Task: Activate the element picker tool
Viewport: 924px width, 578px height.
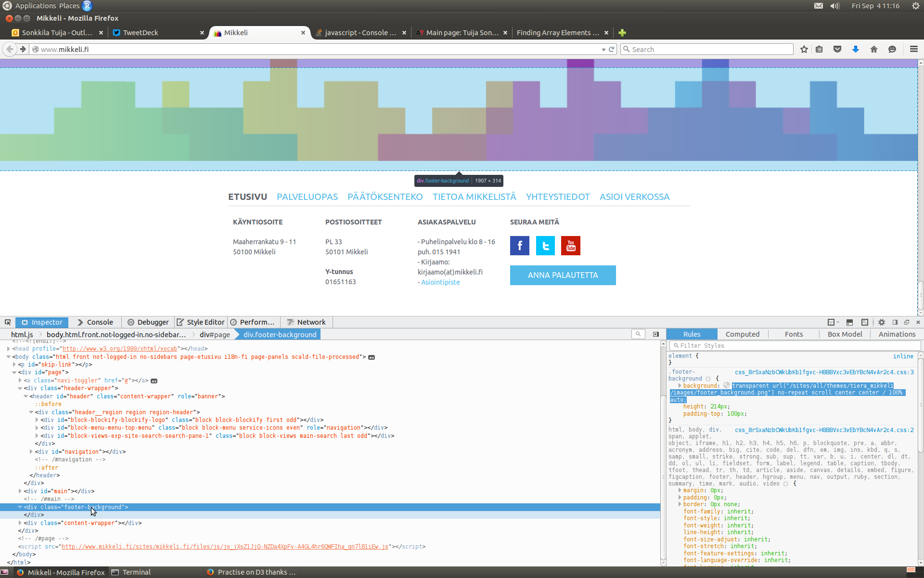Action: click(x=8, y=322)
